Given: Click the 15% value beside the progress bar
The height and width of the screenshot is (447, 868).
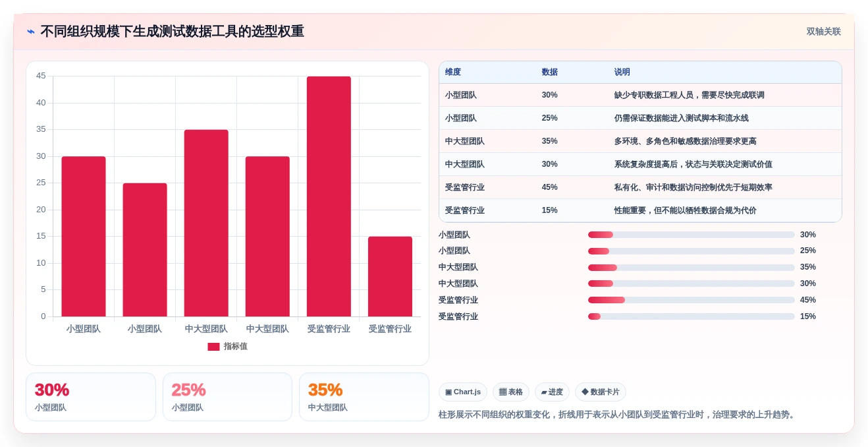Looking at the screenshot, I should click(808, 316).
